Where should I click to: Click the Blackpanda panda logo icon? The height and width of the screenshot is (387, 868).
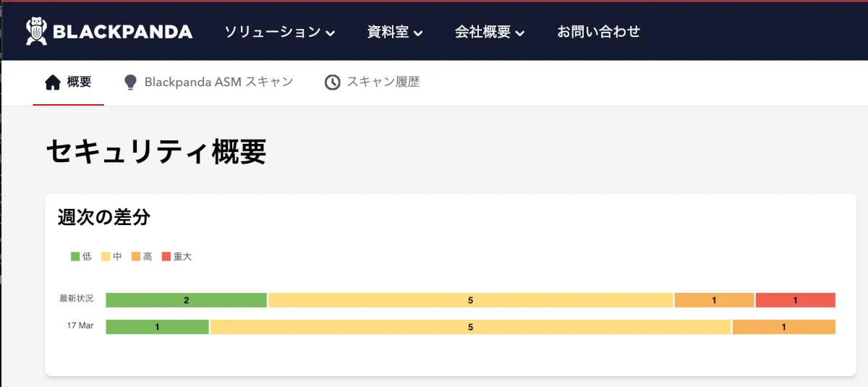click(x=36, y=31)
